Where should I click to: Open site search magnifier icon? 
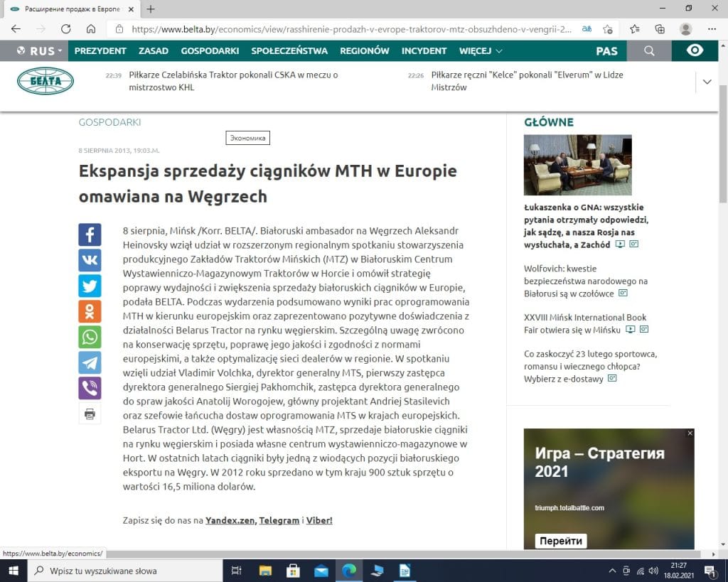click(649, 50)
